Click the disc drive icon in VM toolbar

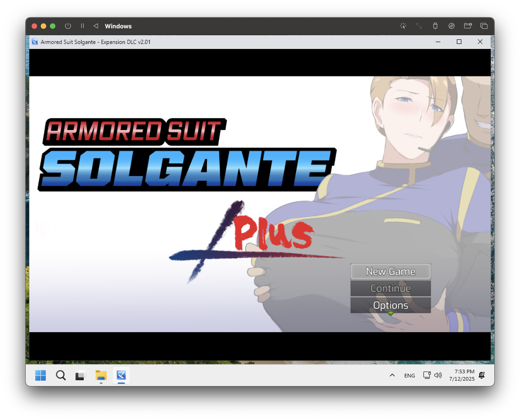(x=451, y=26)
